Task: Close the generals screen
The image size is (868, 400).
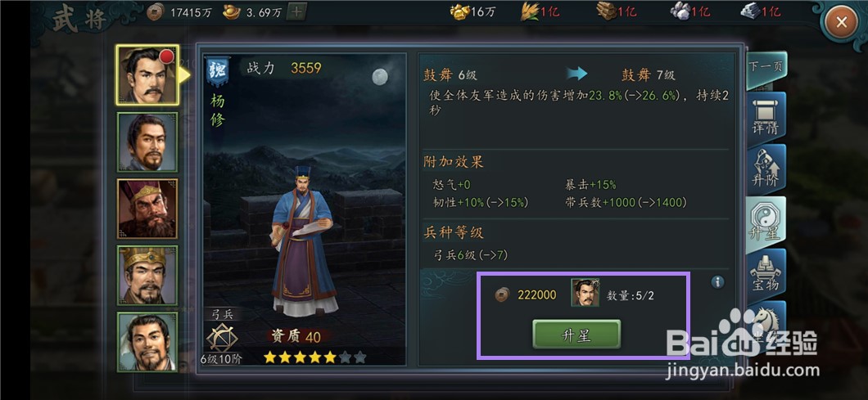Action: [842, 23]
